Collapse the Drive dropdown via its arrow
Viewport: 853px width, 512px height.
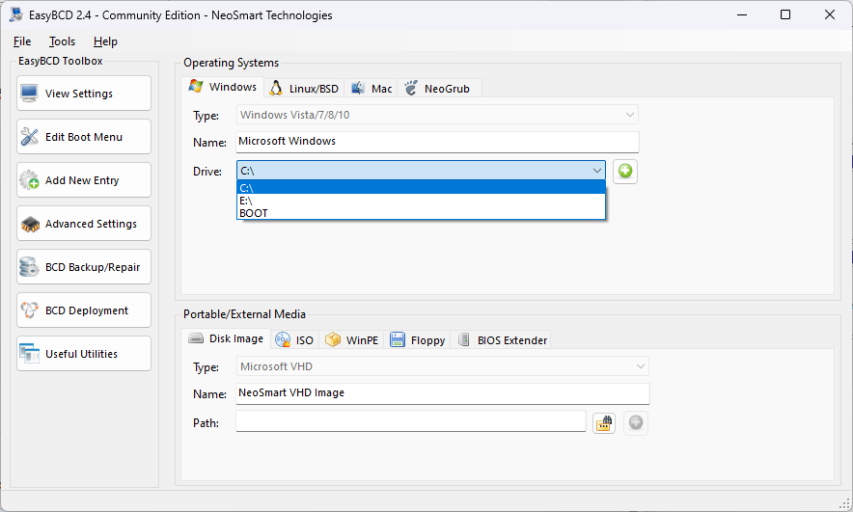tap(597, 171)
